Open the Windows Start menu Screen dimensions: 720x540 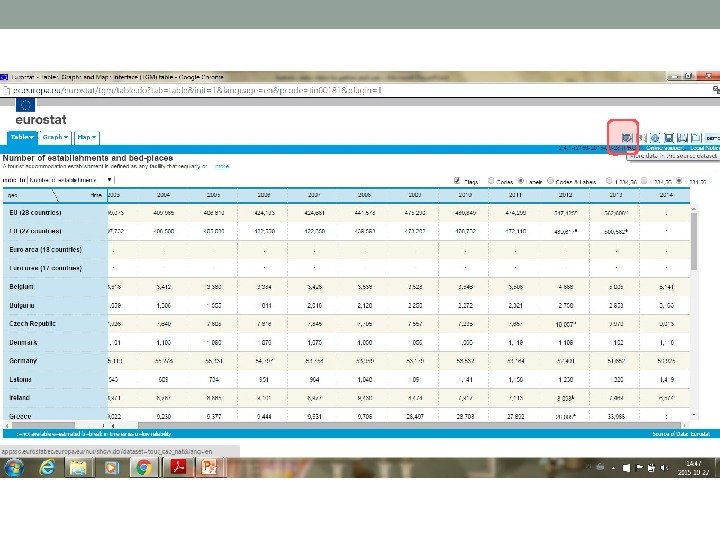(14, 467)
